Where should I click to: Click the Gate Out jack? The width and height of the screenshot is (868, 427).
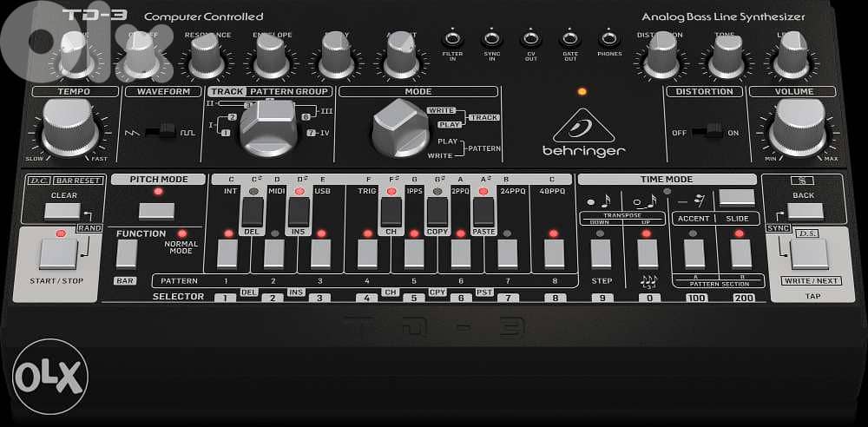[569, 39]
